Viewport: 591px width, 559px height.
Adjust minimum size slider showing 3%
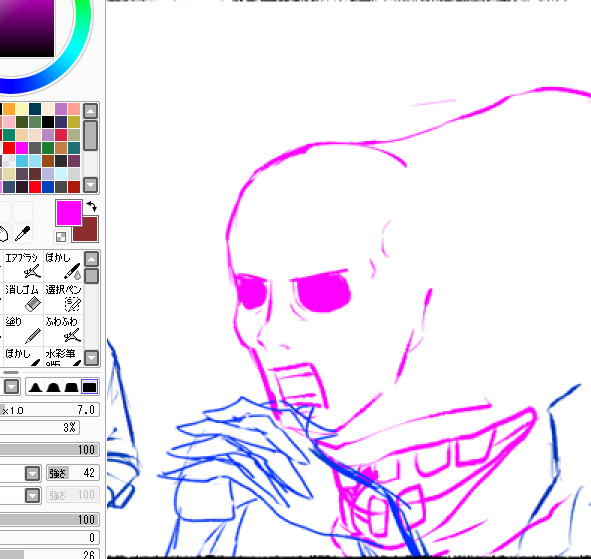tap(39, 427)
